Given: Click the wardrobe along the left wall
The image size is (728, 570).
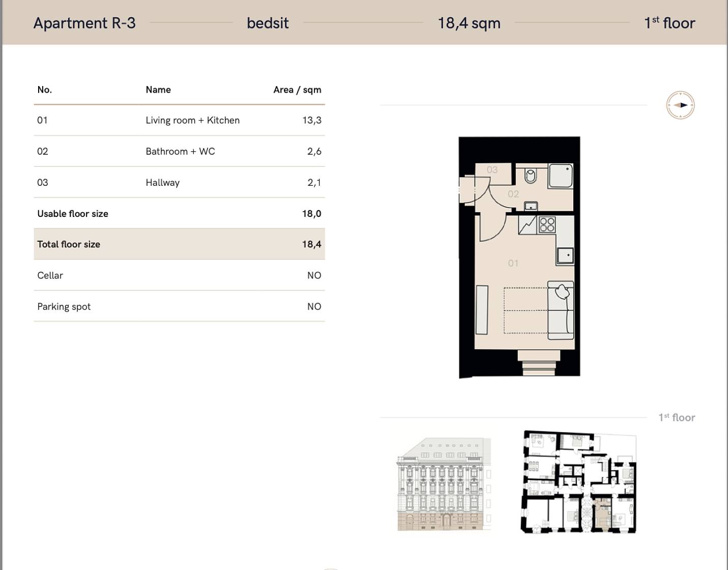Looking at the screenshot, I should pos(482,310).
